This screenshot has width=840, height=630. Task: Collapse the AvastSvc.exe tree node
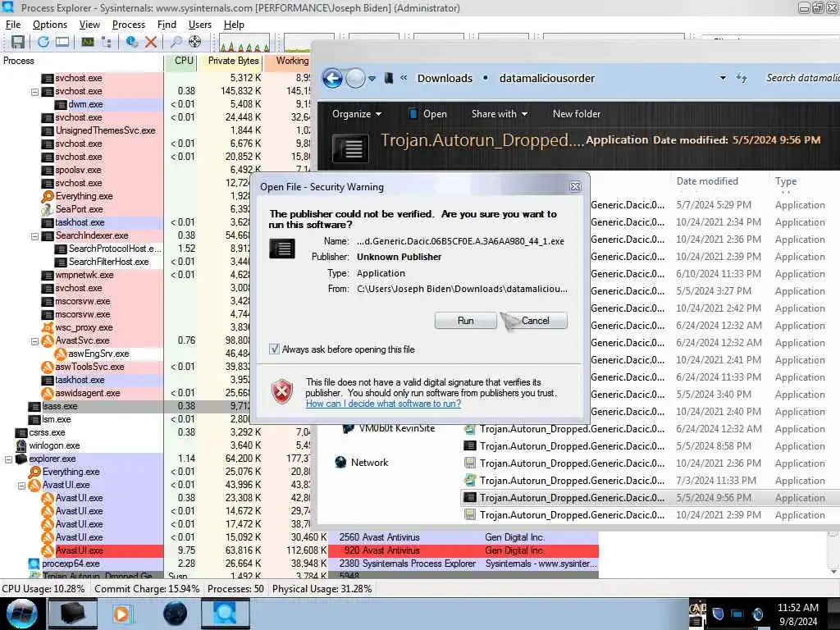34,340
